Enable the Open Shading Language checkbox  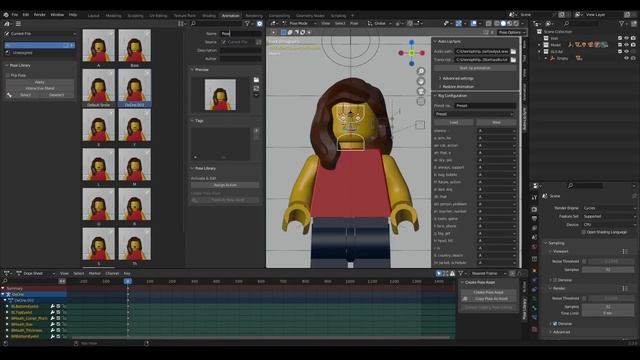coord(584,232)
